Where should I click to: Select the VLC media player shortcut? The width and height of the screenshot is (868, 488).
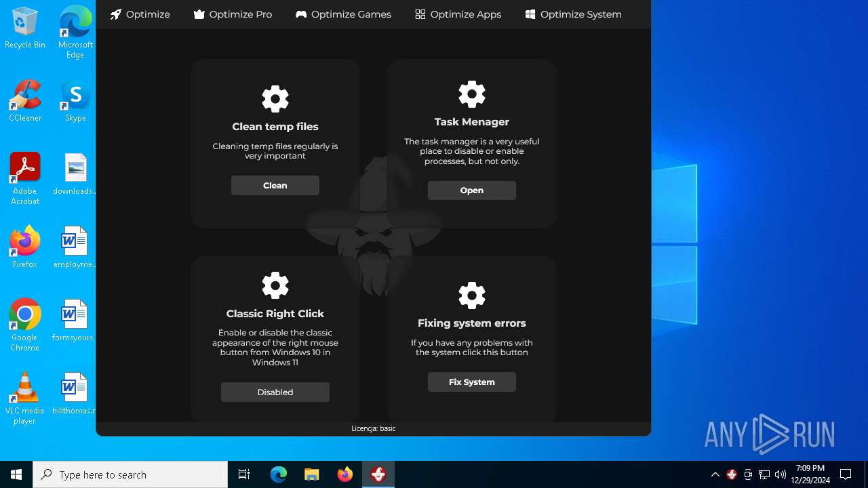coord(25,398)
